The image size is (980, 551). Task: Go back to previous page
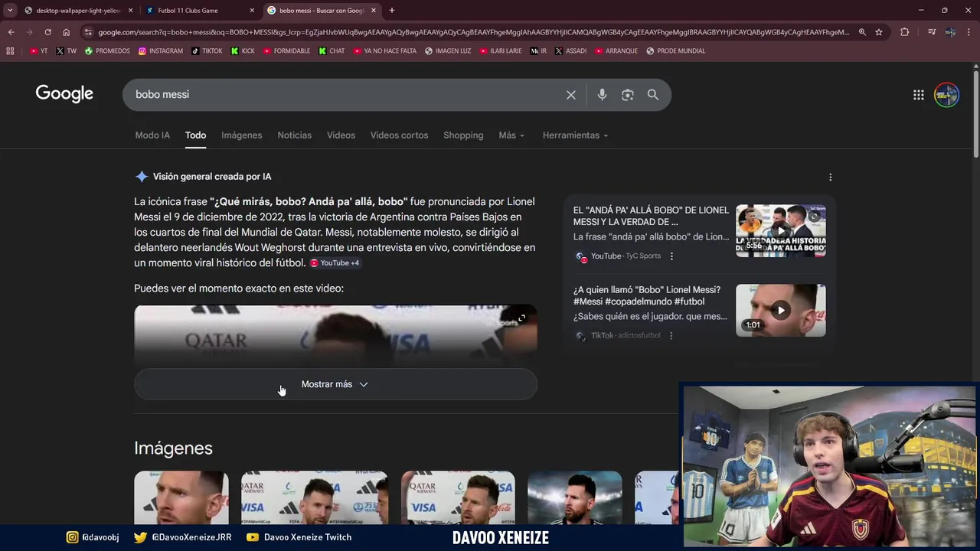[x=11, y=32]
